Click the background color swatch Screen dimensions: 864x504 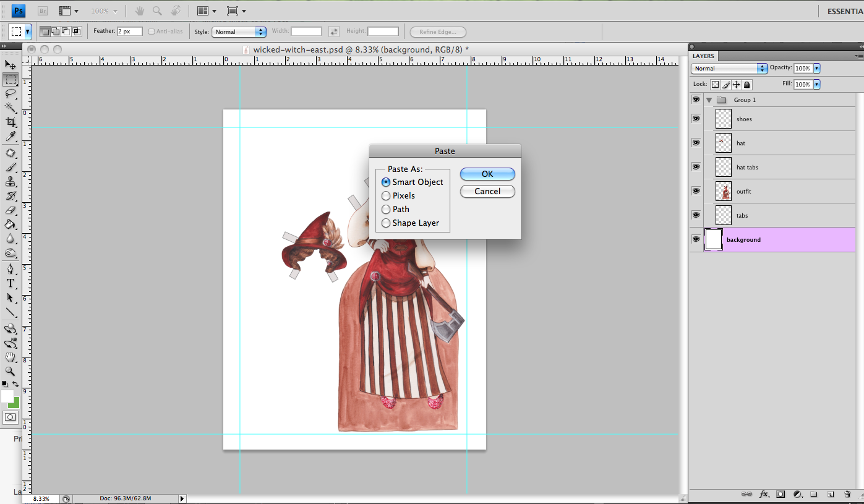(15, 403)
